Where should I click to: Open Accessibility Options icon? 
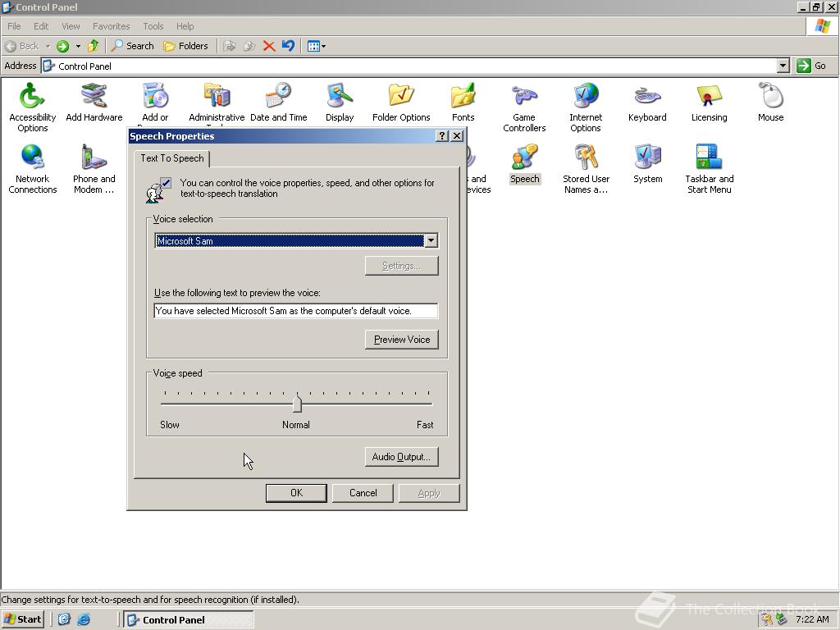(32, 107)
